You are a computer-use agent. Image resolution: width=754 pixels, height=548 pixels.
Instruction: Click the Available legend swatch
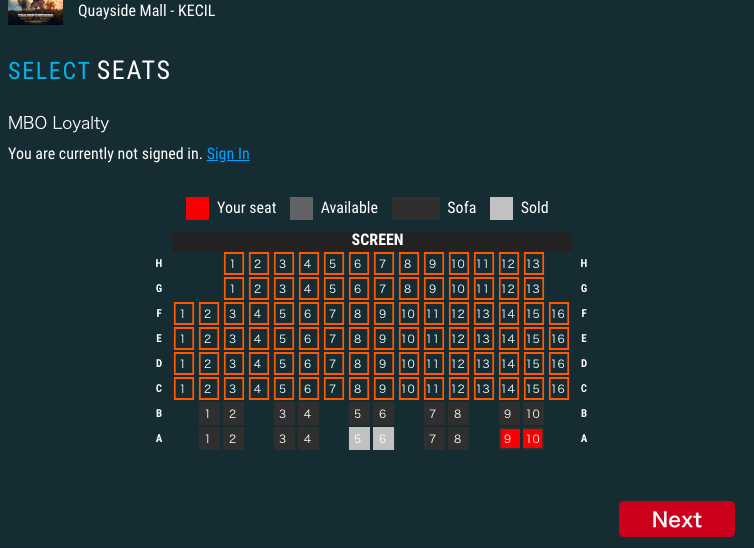[x=301, y=208]
